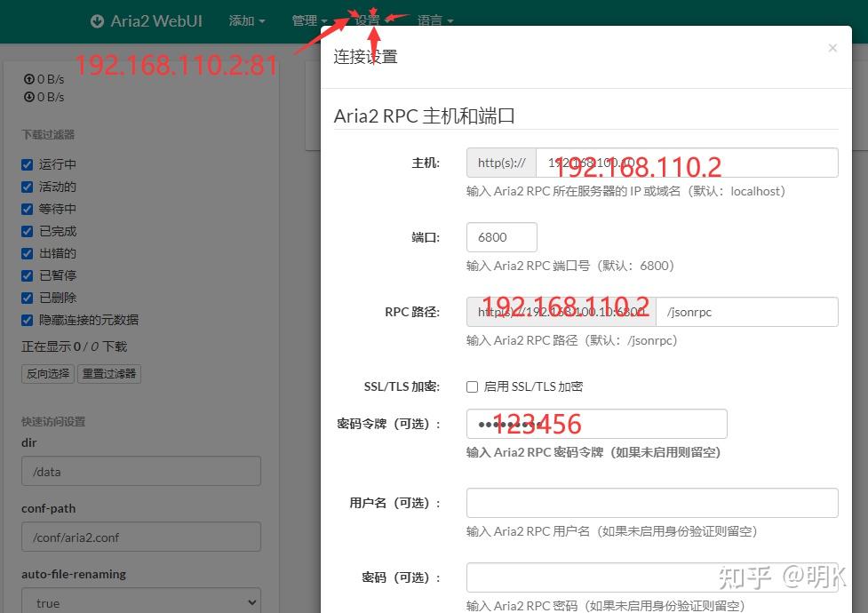868x613 pixels.
Task: Click the Aria2 WebUI logo icon
Action: point(96,21)
